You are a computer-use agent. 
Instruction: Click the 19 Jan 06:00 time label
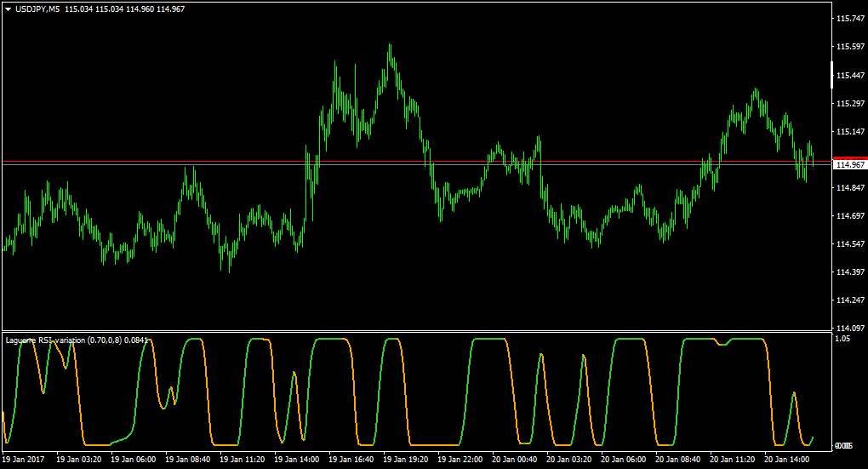[134, 459]
